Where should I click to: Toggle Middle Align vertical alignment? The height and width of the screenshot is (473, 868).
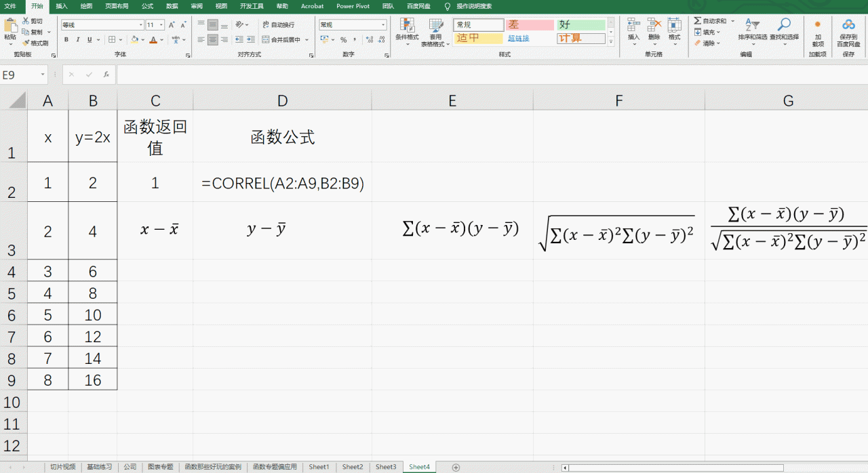(213, 24)
